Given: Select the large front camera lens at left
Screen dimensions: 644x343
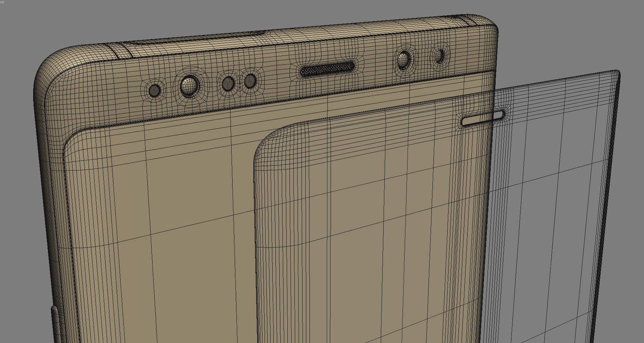Looking at the screenshot, I should click(x=189, y=86).
